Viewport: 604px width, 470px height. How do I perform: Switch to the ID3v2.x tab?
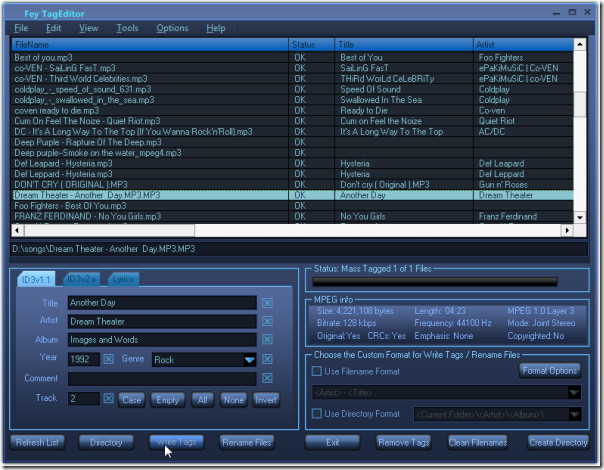pos(82,279)
